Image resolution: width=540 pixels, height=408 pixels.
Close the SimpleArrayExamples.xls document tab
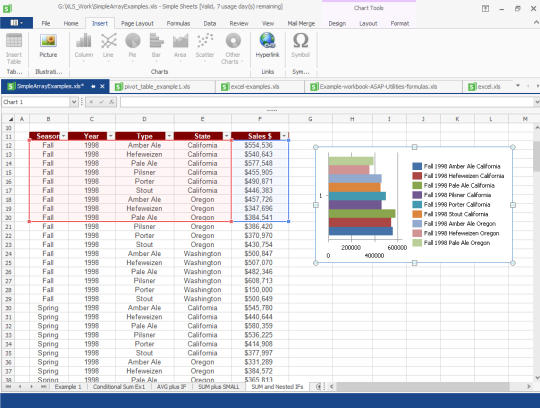pos(102,86)
